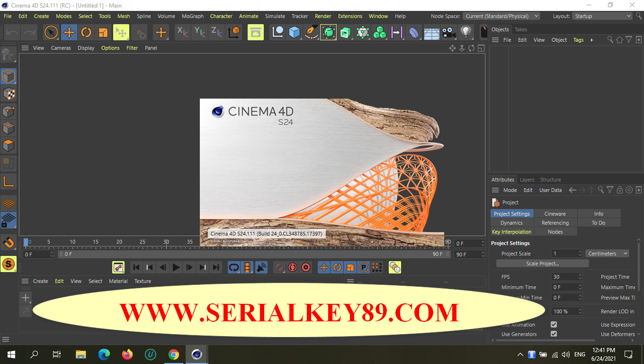Click frame 20 on timeline ruler
This screenshot has width=644, height=364.
pos(119,243)
